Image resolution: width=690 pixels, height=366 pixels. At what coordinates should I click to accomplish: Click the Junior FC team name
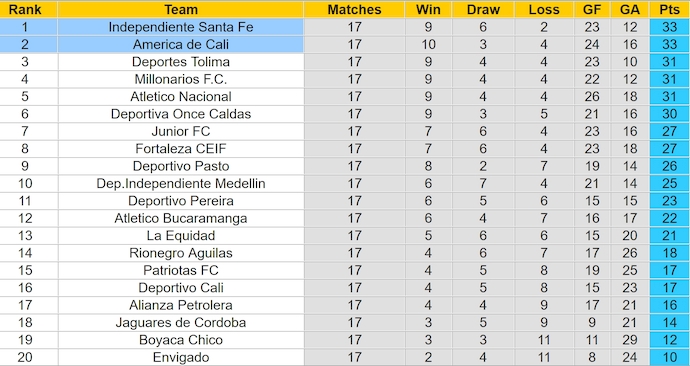tap(180, 131)
